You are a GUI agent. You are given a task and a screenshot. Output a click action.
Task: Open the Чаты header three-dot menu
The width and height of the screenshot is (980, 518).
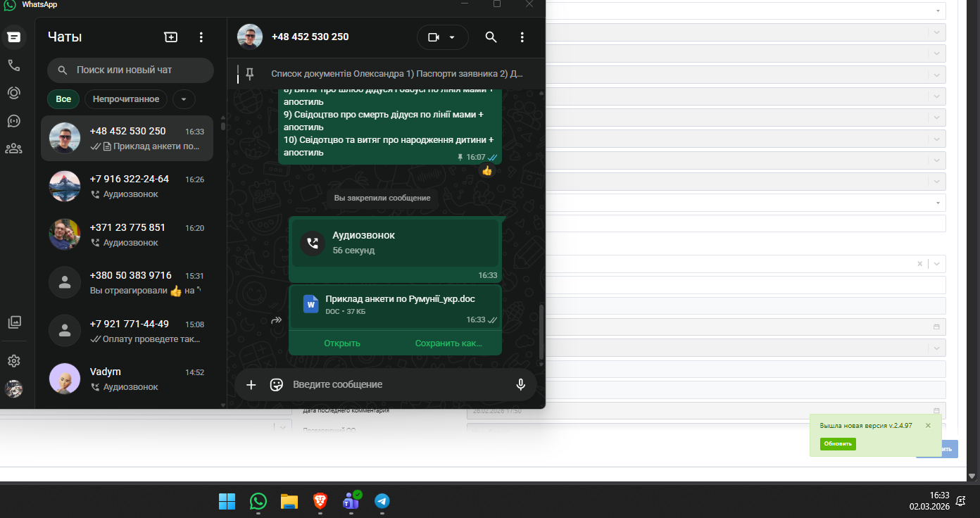(201, 37)
